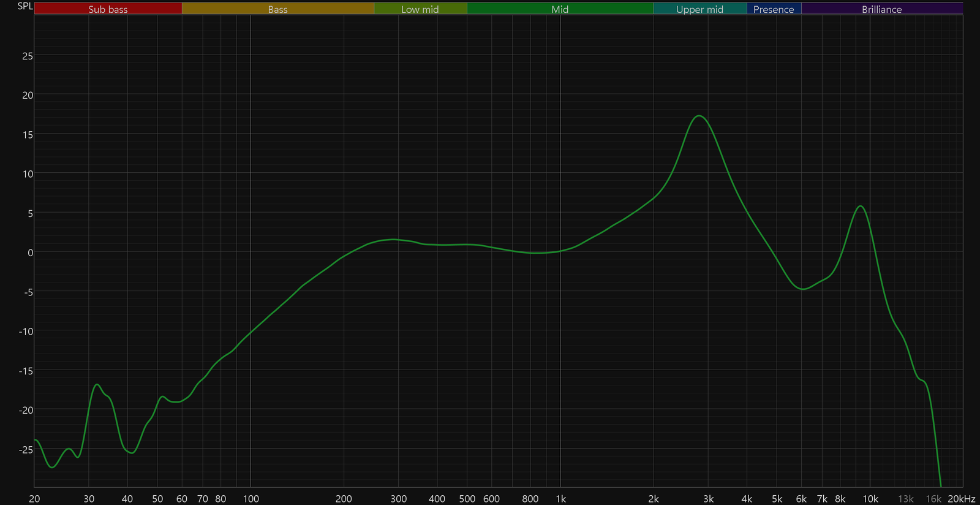Select the Low mid frequency band

(420, 9)
